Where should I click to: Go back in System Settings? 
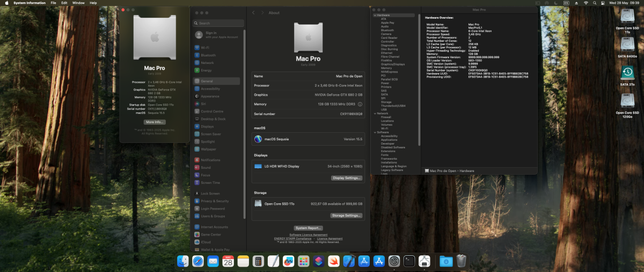click(253, 12)
